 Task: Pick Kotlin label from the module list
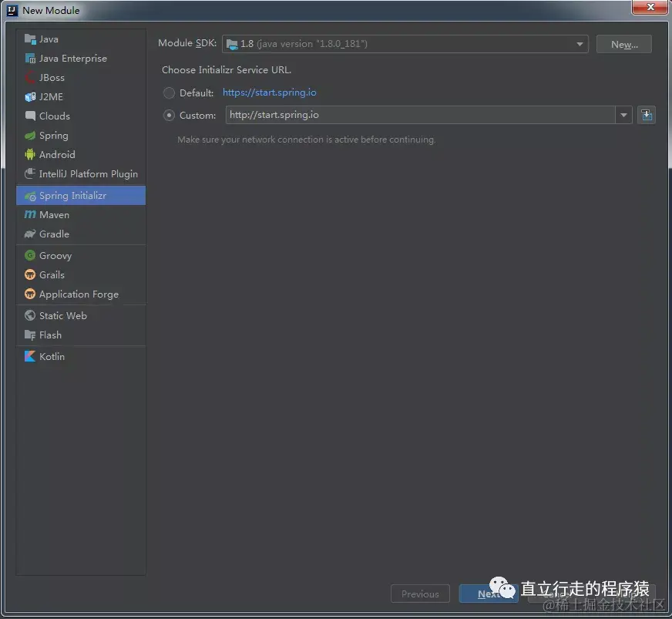pos(52,356)
